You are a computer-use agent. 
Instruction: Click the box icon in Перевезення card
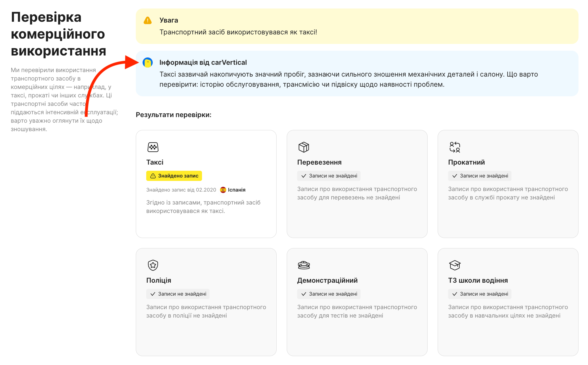(x=304, y=147)
